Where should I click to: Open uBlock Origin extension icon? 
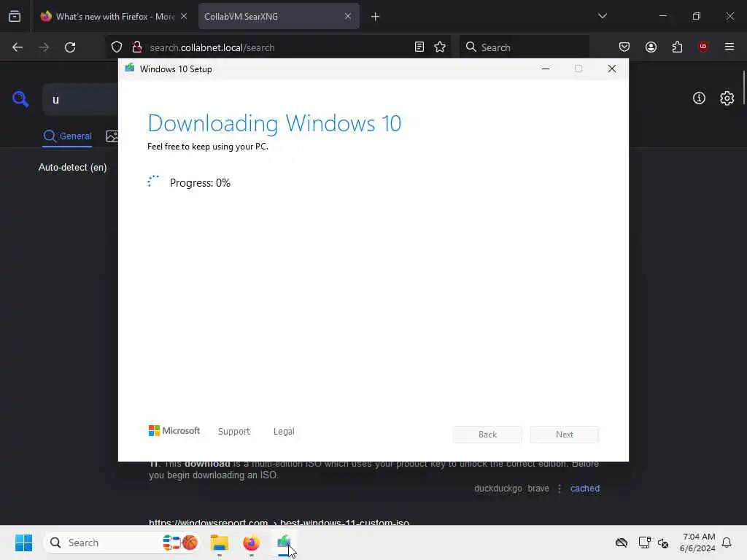pyautogui.click(x=703, y=47)
